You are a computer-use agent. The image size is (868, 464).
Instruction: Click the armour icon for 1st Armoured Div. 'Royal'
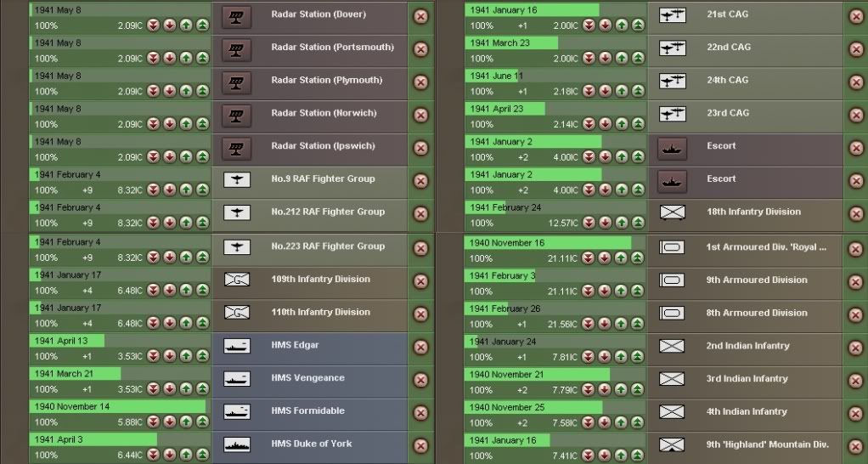point(672,247)
